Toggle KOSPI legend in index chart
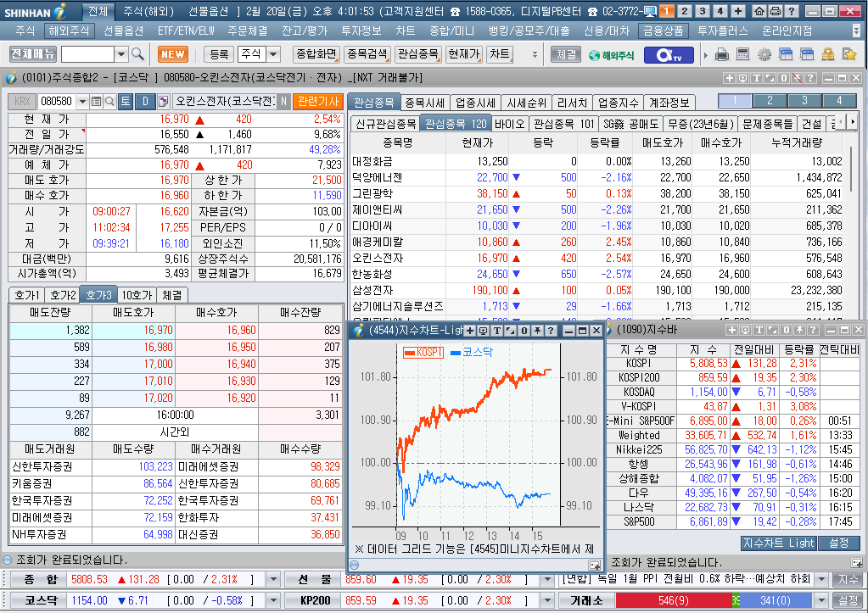The height and width of the screenshot is (613, 868). coord(423,353)
